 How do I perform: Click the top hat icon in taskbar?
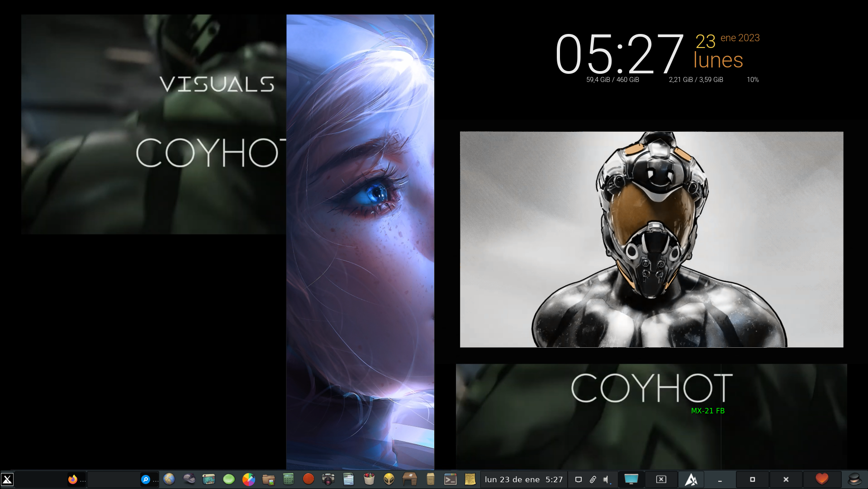(854, 479)
